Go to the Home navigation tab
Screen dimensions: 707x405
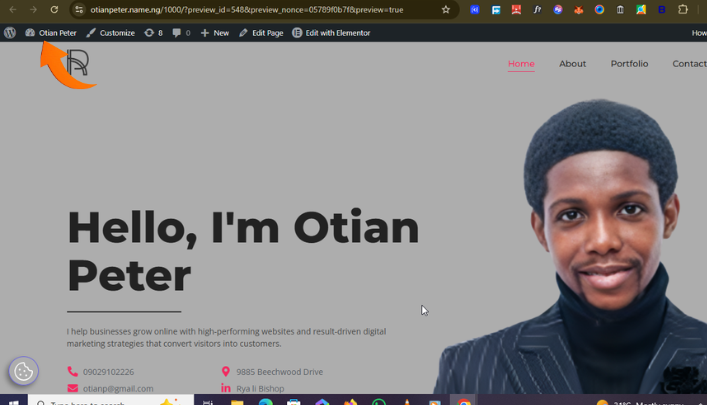pyautogui.click(x=521, y=64)
